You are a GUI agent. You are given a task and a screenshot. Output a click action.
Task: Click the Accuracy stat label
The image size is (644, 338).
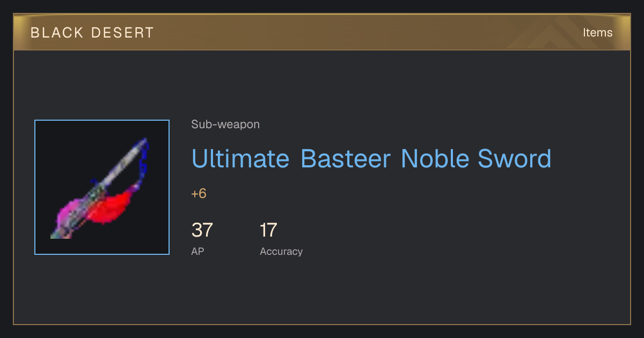[x=281, y=251]
